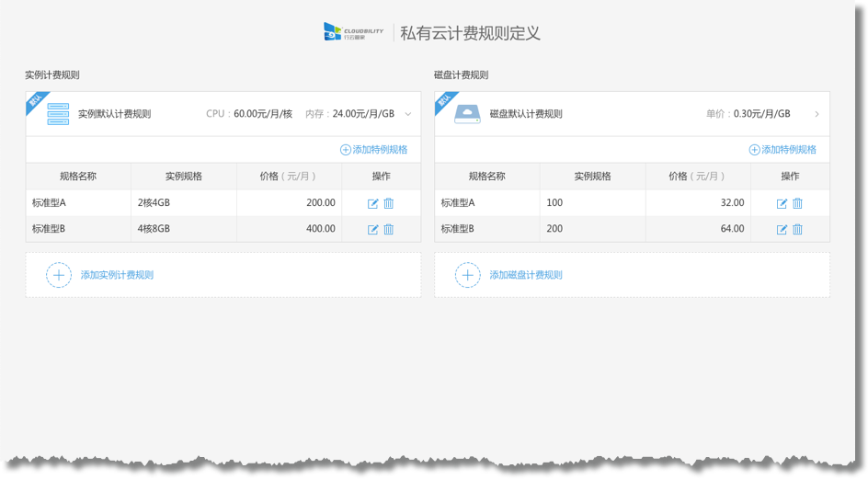Edit the instance spec 标准型B row
The height and width of the screenshot is (480, 868).
click(373, 229)
